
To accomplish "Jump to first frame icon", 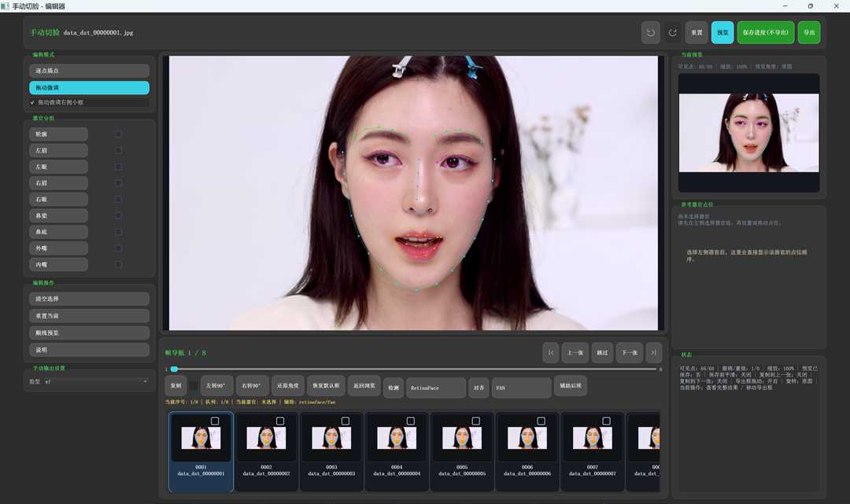I will point(551,352).
